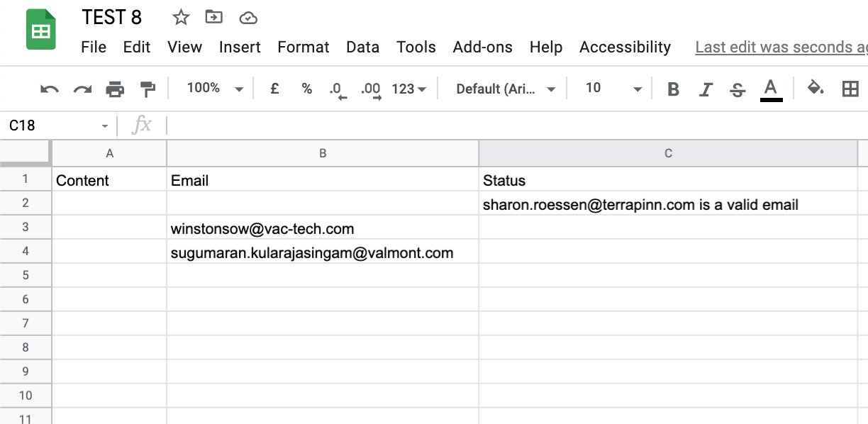Image resolution: width=868 pixels, height=424 pixels.
Task: Open the Data menu
Action: pos(362,47)
